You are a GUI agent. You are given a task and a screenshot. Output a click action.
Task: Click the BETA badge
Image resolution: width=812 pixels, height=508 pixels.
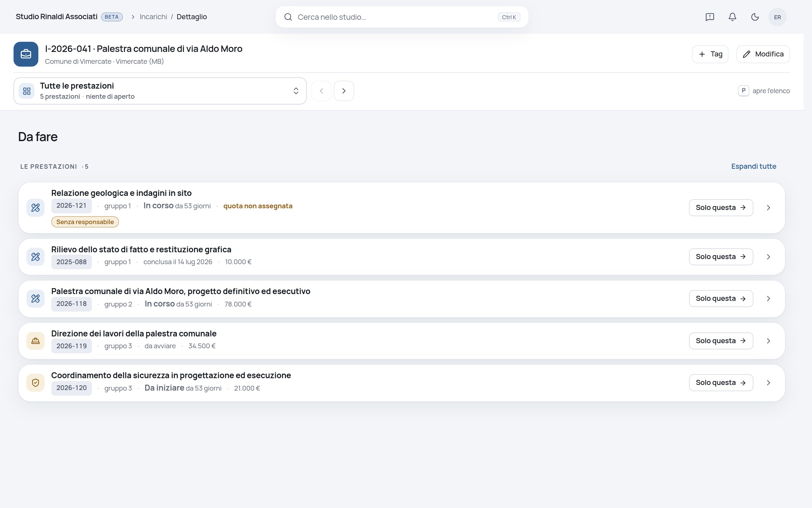pyautogui.click(x=112, y=17)
